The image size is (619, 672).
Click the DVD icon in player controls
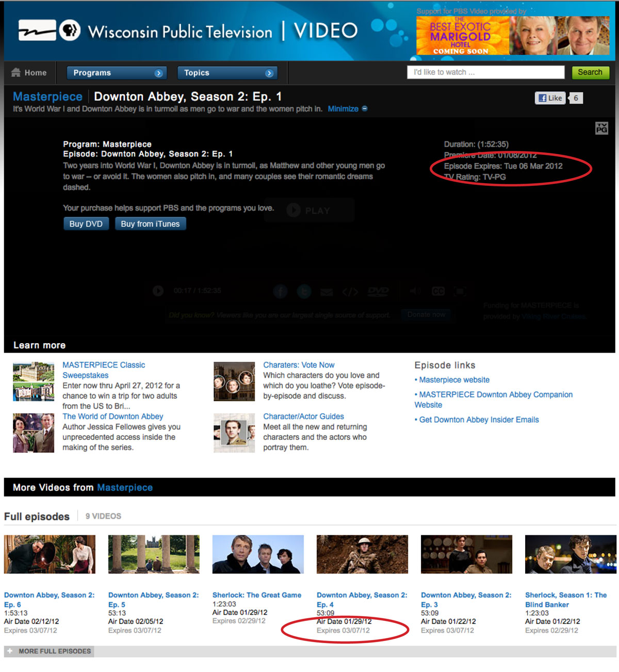(x=378, y=292)
